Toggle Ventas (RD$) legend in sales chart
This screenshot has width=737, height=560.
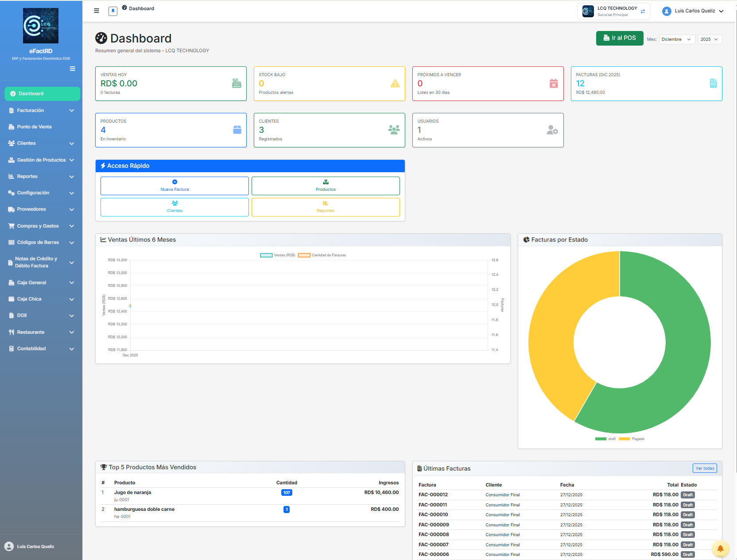(278, 255)
